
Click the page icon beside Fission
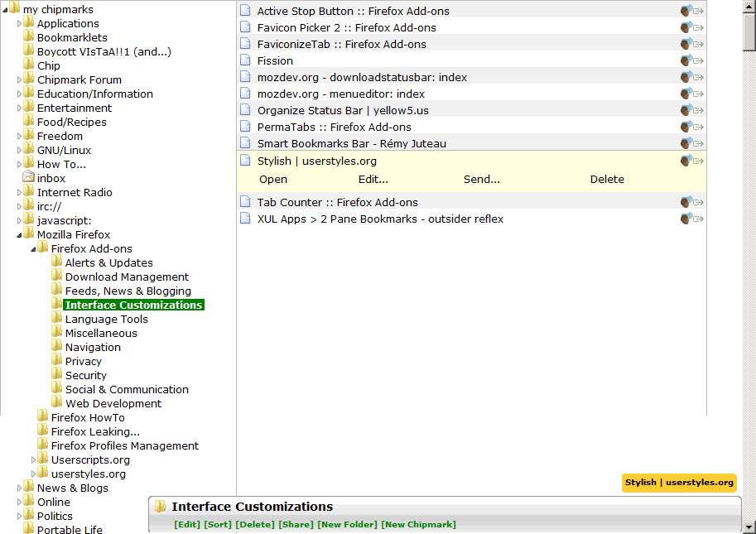pos(245,60)
